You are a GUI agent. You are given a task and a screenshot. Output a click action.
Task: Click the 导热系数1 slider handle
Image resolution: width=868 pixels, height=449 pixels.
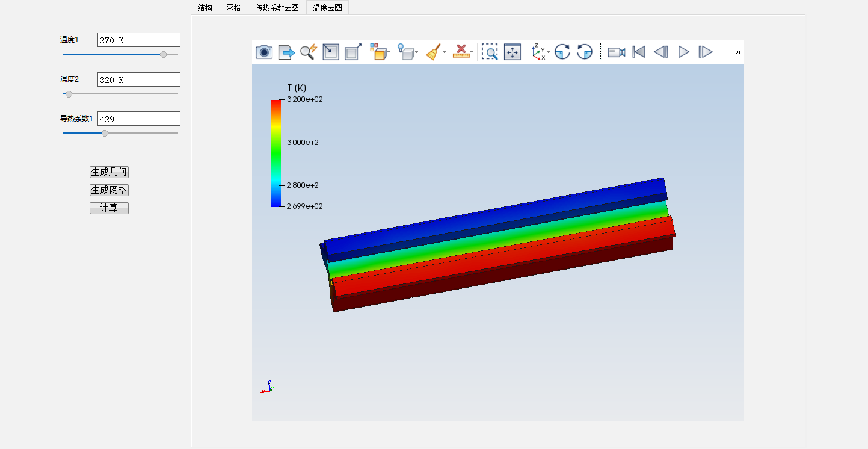click(x=105, y=133)
